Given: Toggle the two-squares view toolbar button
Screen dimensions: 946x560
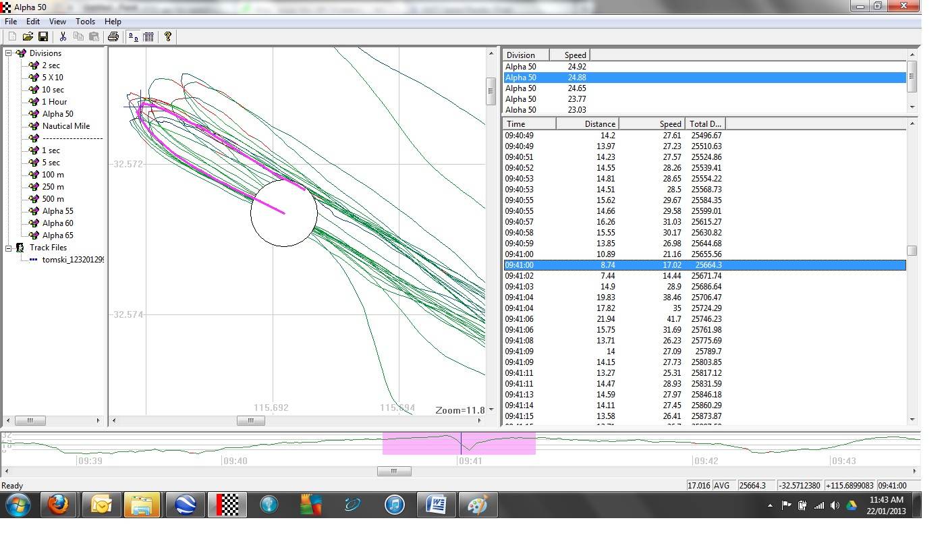Looking at the screenshot, I should [134, 36].
